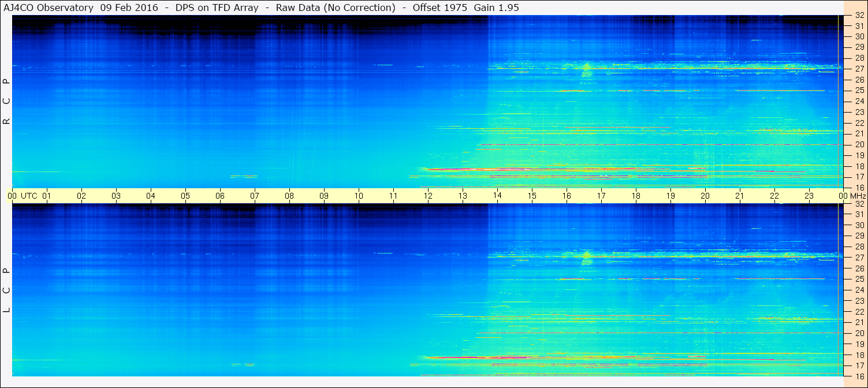Select the 27 MHz label in RCP panel
Screen dimensions: 868x388
point(859,69)
